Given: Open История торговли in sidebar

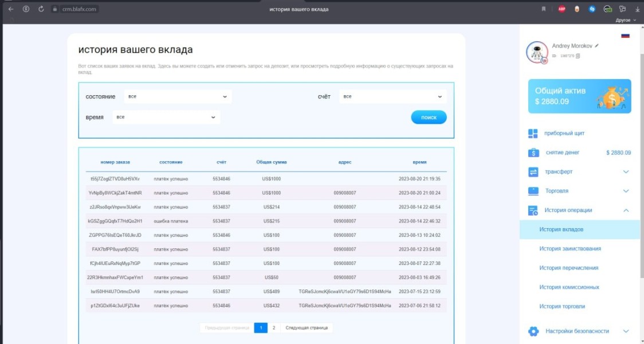Looking at the screenshot, I should coord(562,307).
